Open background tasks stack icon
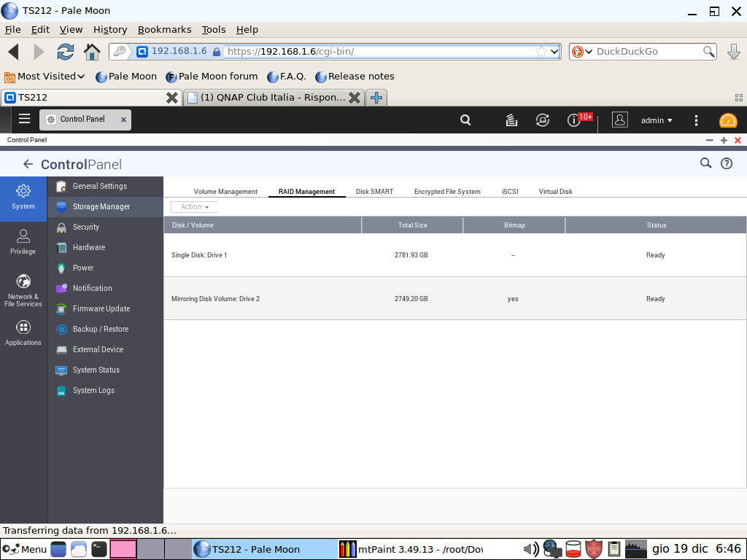747x560 pixels. coord(511,120)
